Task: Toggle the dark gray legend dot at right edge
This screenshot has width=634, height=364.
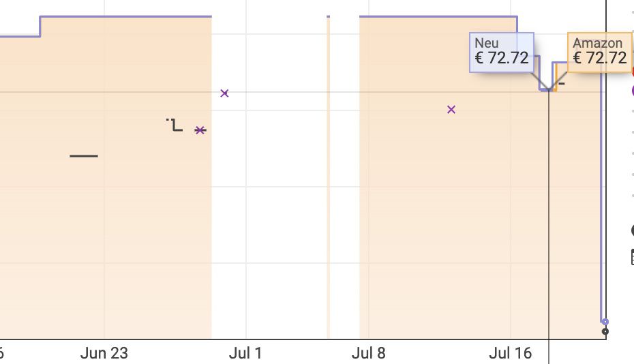Action: click(633, 230)
